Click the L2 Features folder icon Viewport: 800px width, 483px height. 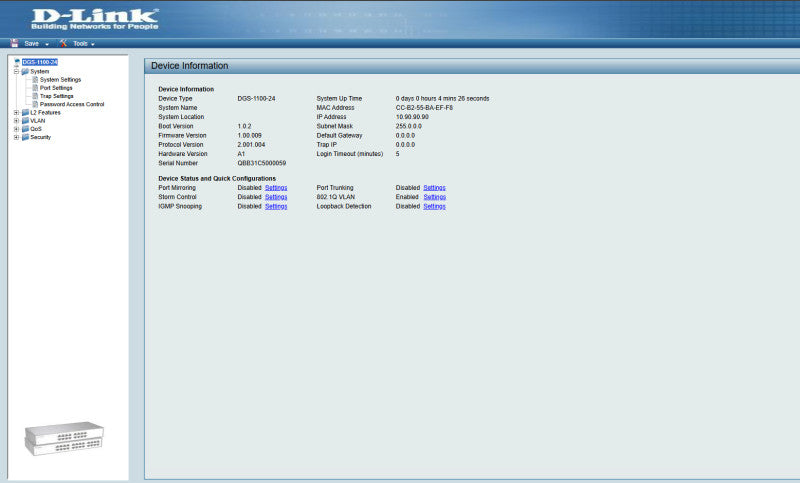(25, 113)
